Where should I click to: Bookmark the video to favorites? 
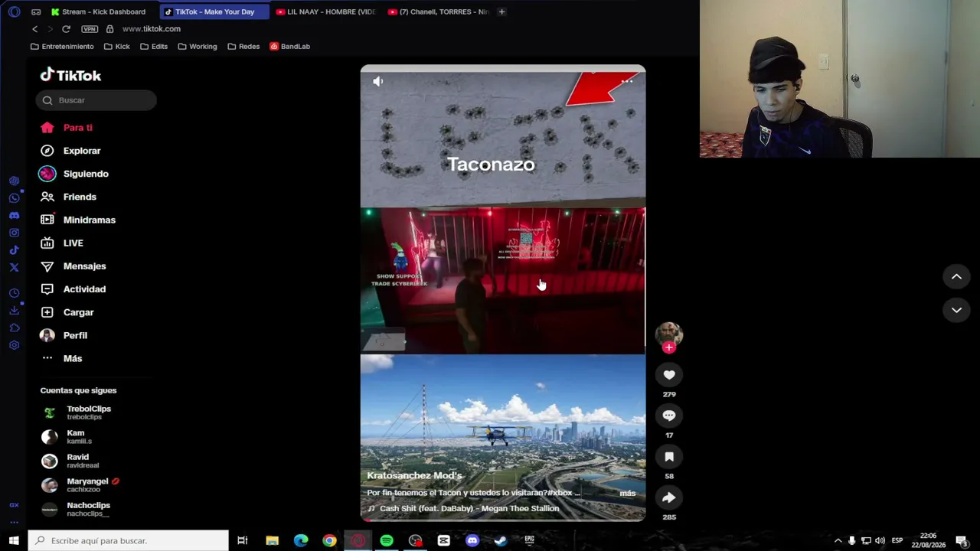click(x=669, y=457)
